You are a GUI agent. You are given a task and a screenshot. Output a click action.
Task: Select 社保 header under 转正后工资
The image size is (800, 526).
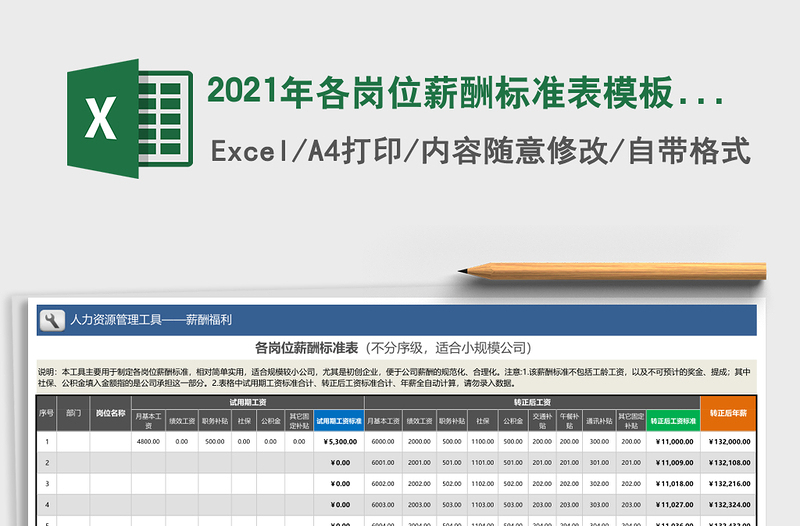483,421
